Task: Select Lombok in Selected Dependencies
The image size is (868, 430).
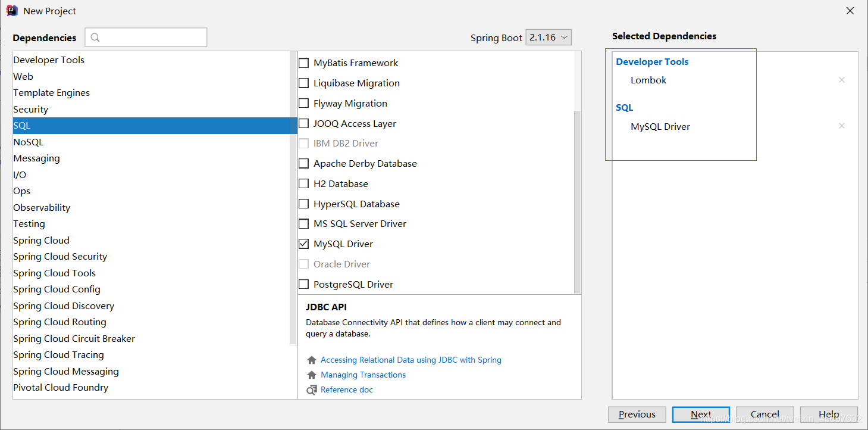Action: click(x=648, y=80)
